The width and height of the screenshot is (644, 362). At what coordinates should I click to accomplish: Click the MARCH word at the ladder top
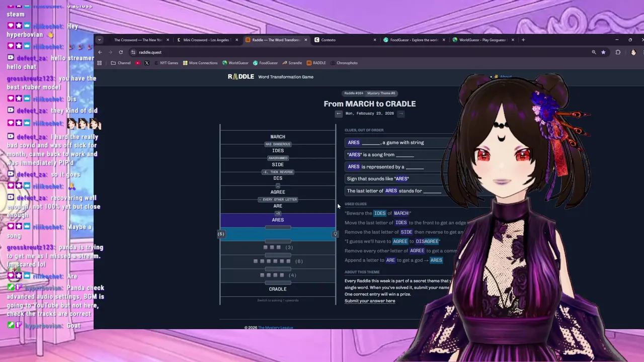(x=278, y=137)
